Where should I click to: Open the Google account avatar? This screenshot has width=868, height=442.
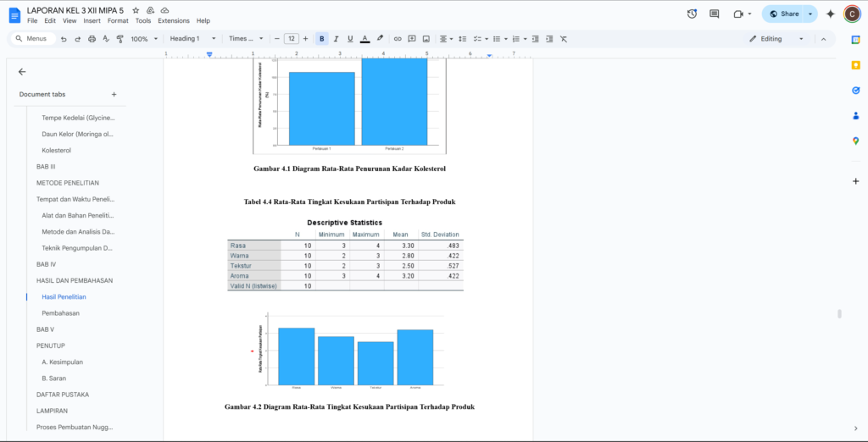click(x=851, y=14)
